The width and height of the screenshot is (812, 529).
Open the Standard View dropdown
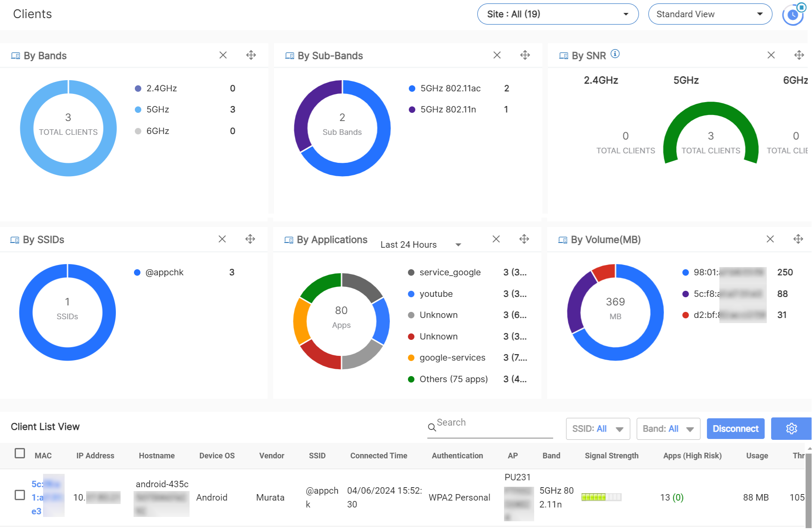coord(710,14)
